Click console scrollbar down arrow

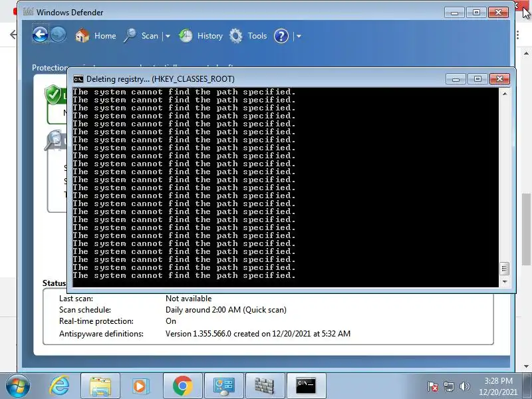tap(505, 281)
